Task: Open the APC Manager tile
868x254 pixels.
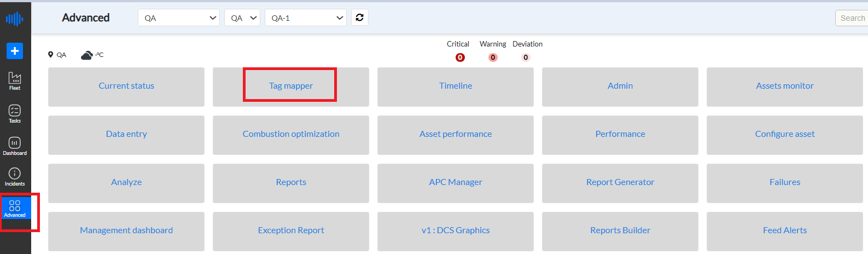Action: pos(455,182)
